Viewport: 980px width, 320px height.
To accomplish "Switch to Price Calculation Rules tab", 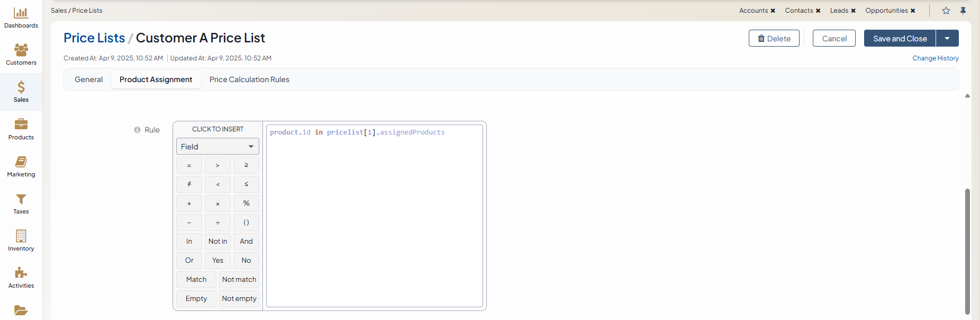I will [x=249, y=79].
